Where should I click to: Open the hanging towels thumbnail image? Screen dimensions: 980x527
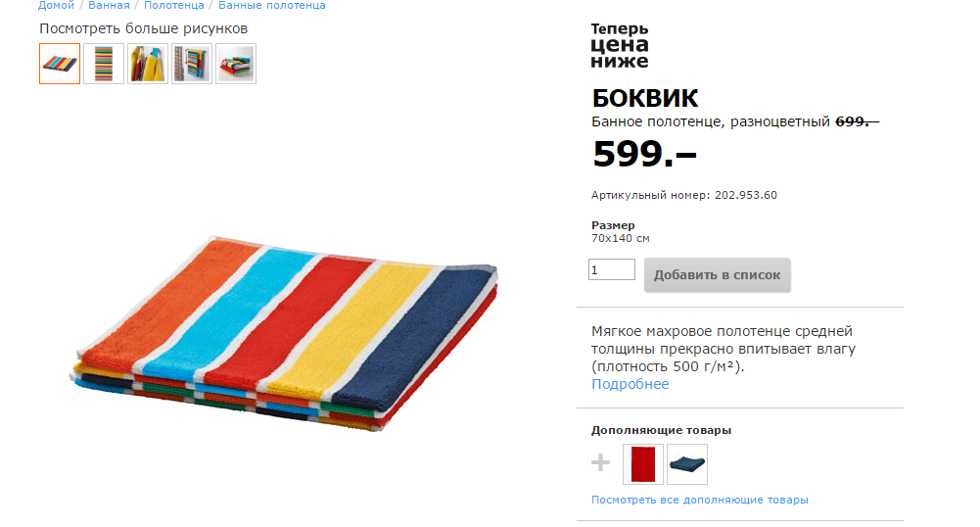(x=148, y=63)
